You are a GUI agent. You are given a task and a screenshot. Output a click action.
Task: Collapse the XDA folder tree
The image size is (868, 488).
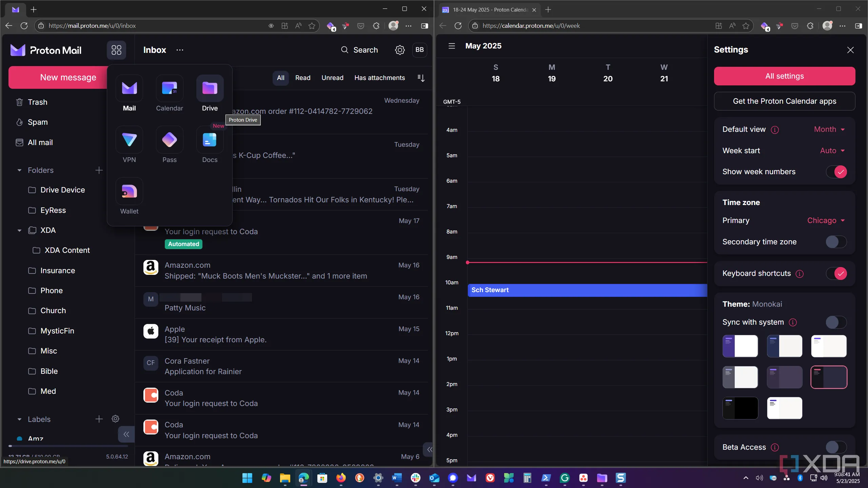[19, 230]
